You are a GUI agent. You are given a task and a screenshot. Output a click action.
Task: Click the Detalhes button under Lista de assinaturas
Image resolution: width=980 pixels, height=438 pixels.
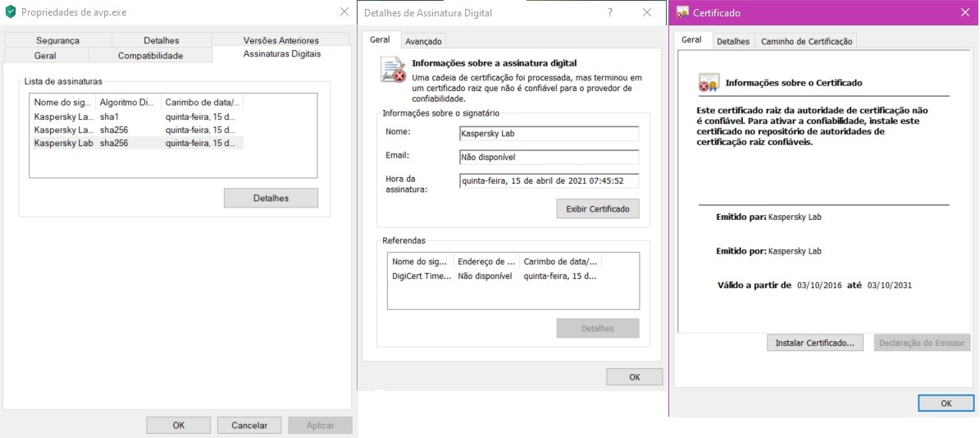pyautogui.click(x=271, y=198)
